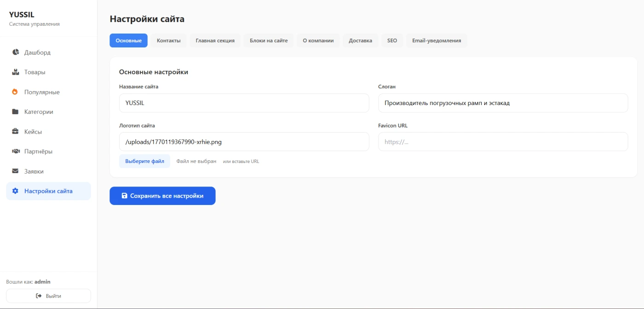This screenshot has width=644, height=309.
Task: Click the Выйти logout button
Action: (48, 296)
